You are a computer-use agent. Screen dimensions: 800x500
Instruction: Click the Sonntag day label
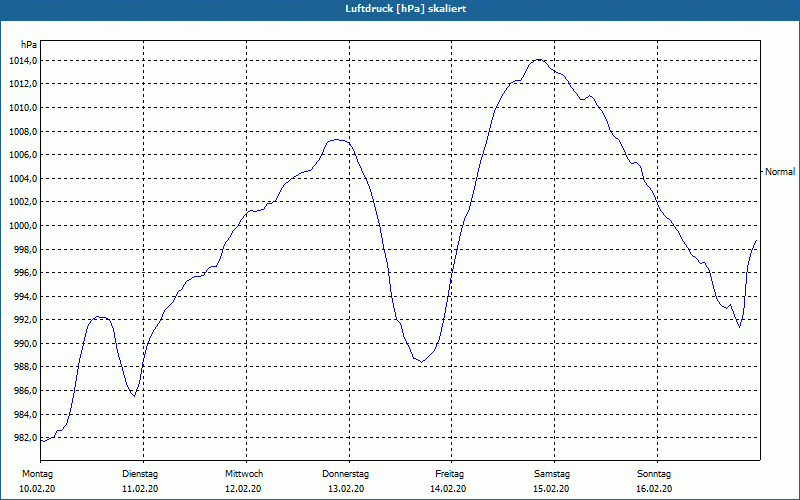654,474
